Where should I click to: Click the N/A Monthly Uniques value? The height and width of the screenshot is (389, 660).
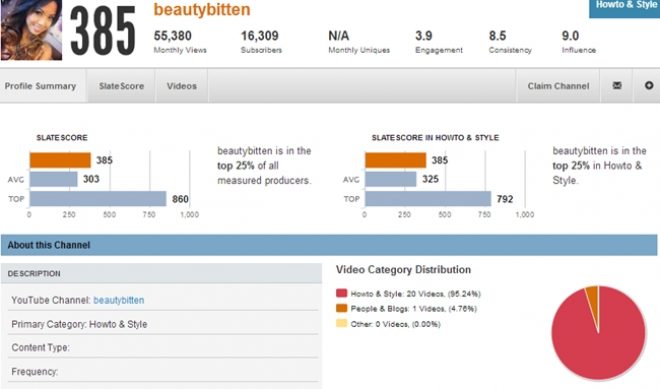(x=338, y=36)
